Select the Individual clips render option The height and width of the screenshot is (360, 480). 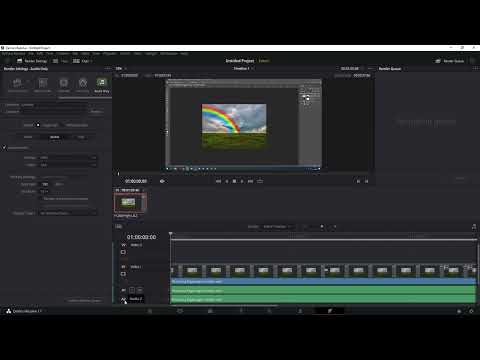tap(63, 125)
